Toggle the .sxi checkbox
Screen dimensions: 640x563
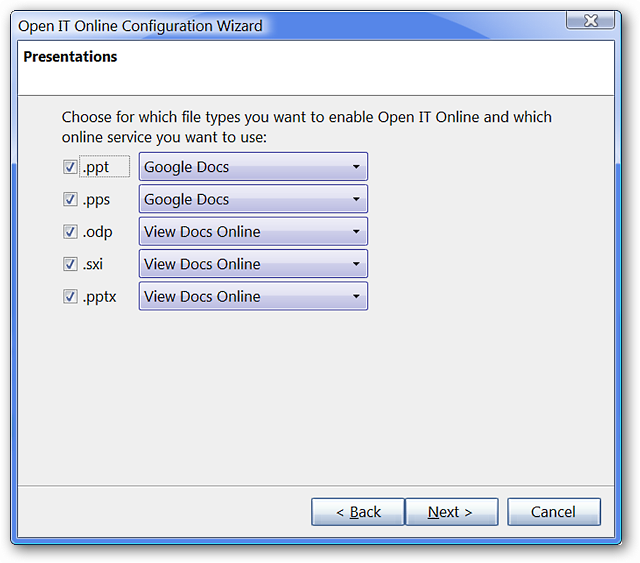pyautogui.click(x=70, y=264)
